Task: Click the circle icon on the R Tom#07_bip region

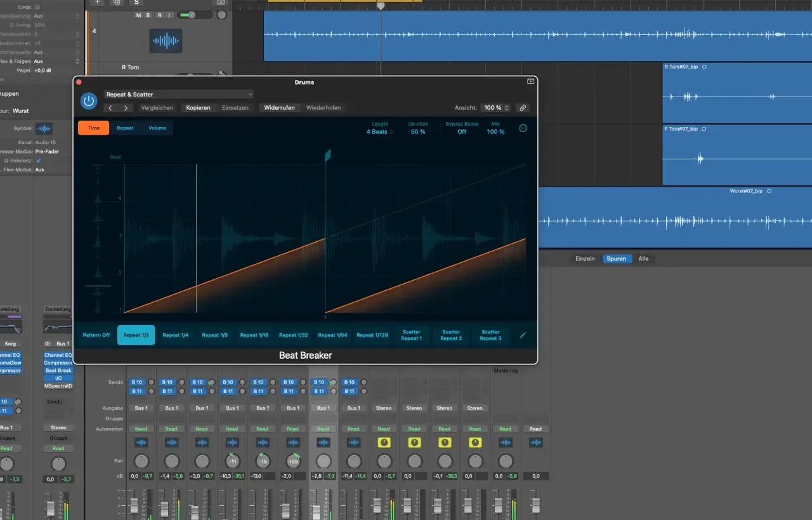Action: pos(704,67)
